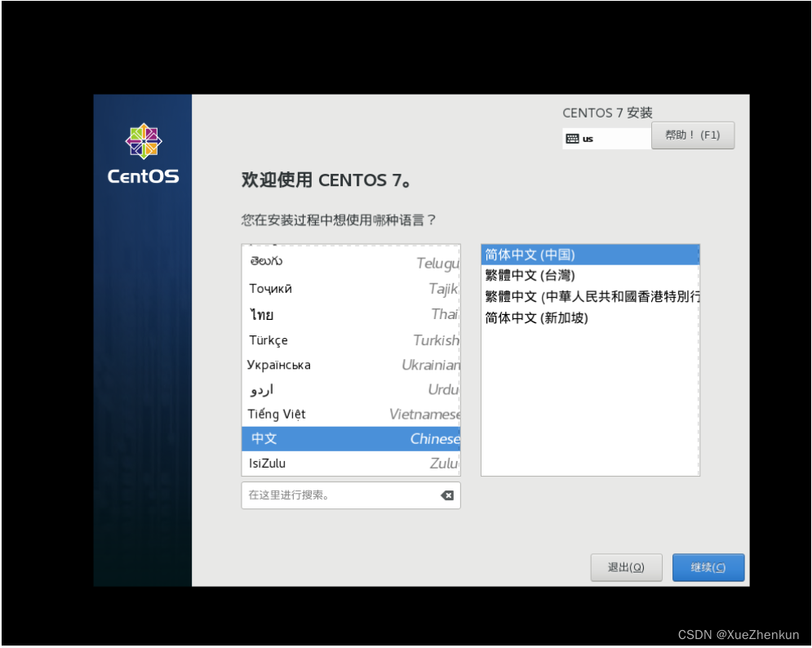The width and height of the screenshot is (812, 648).
Task: Select Tajik (Тоҷикӣ) language row
Action: 351,289
